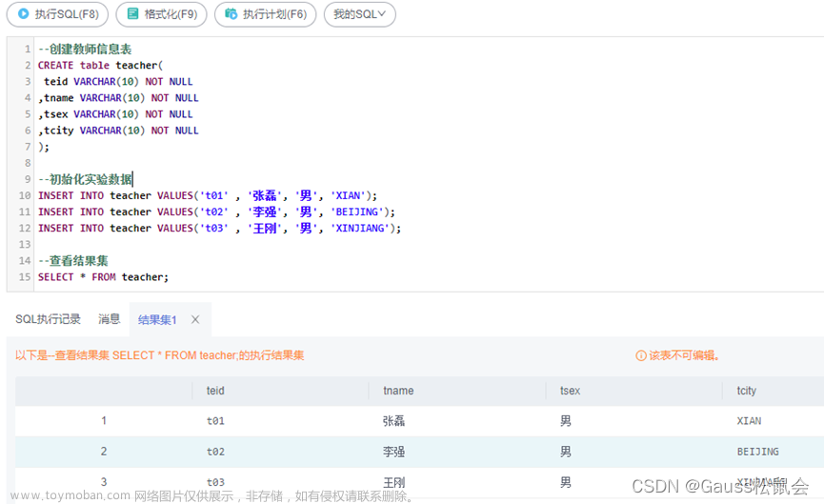This screenshot has height=504, width=824.
Task: Select the 结果集1 tab
Action: [157, 319]
